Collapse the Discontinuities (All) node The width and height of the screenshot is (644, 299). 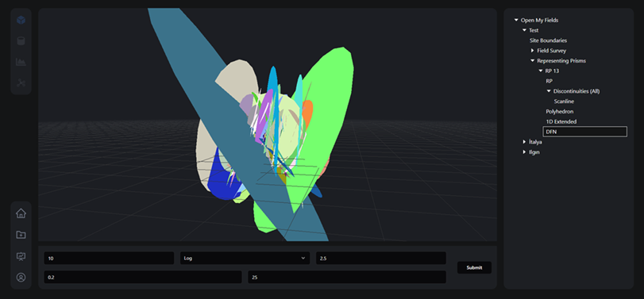[549, 91]
